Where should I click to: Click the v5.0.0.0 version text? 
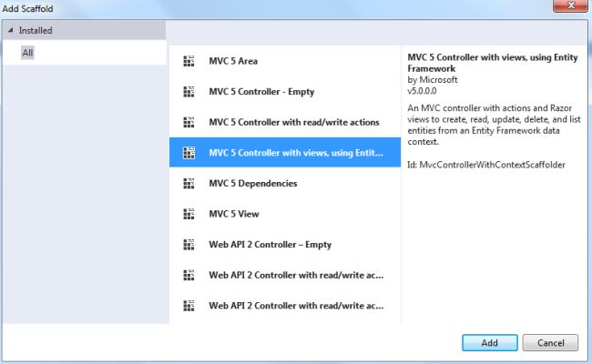coord(422,91)
